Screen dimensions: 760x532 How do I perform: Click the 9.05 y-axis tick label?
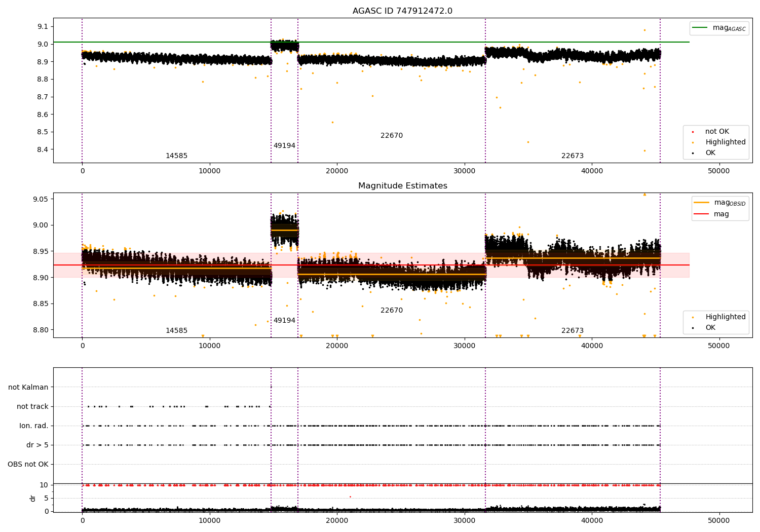pyautogui.click(x=41, y=199)
